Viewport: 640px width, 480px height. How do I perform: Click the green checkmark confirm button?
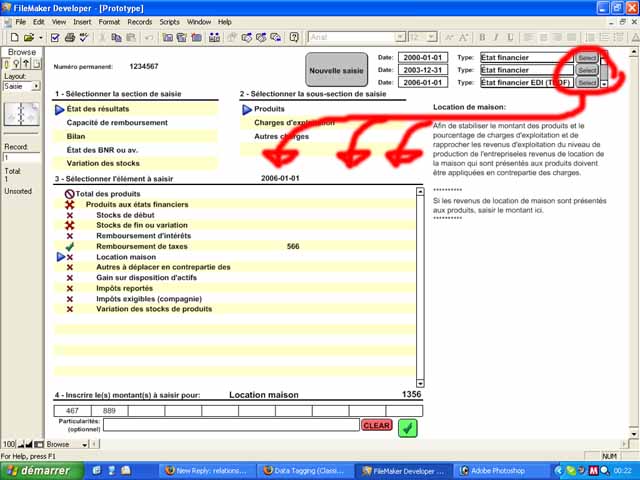(407, 428)
